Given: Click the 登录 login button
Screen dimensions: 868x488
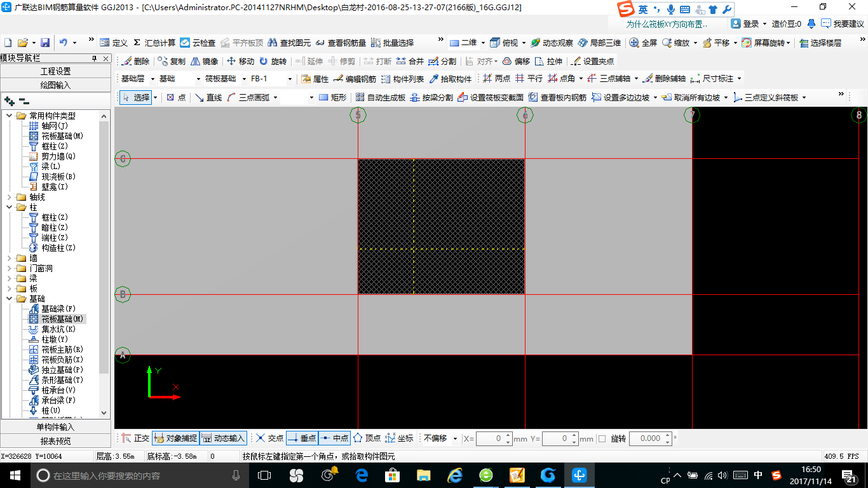Looking at the screenshot, I should click(x=745, y=24).
